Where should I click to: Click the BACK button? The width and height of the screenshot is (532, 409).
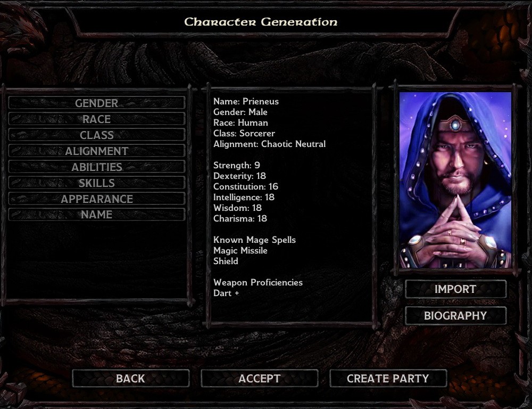point(131,379)
